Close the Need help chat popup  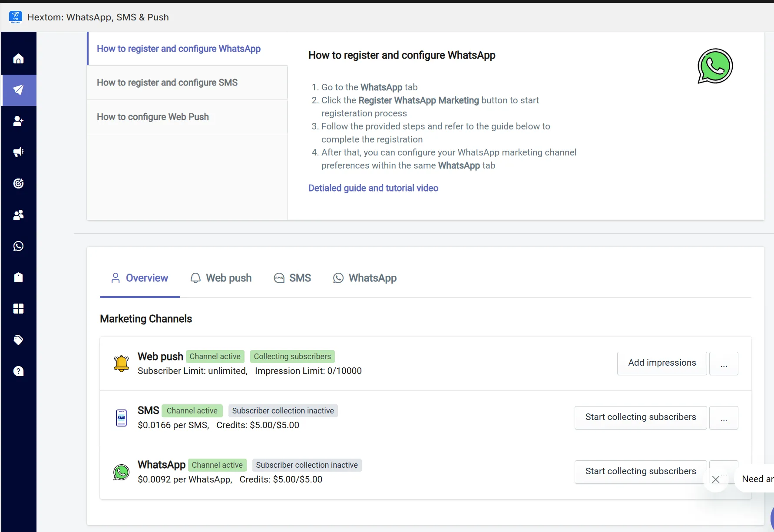(x=716, y=479)
